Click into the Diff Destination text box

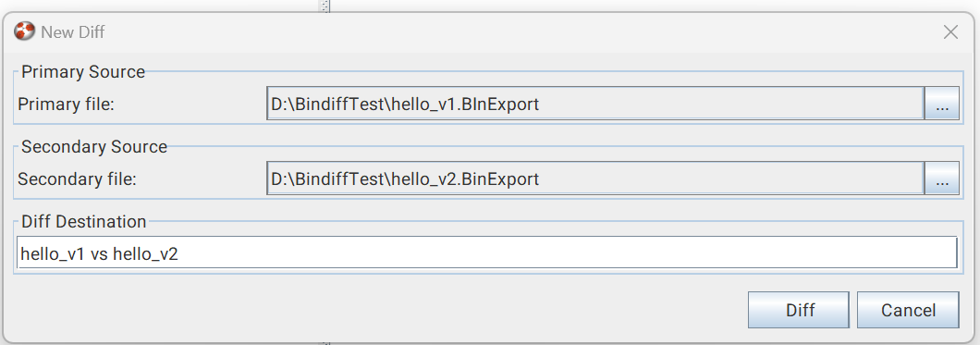point(487,253)
